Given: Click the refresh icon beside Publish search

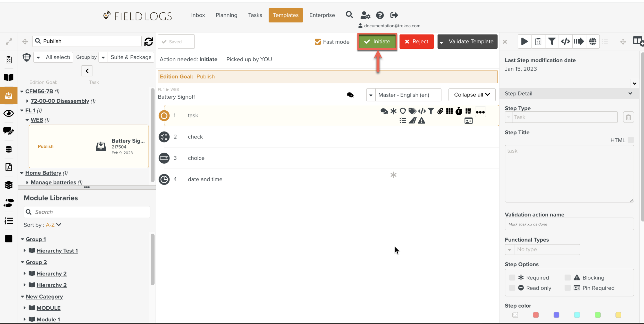Looking at the screenshot, I should [x=149, y=41].
